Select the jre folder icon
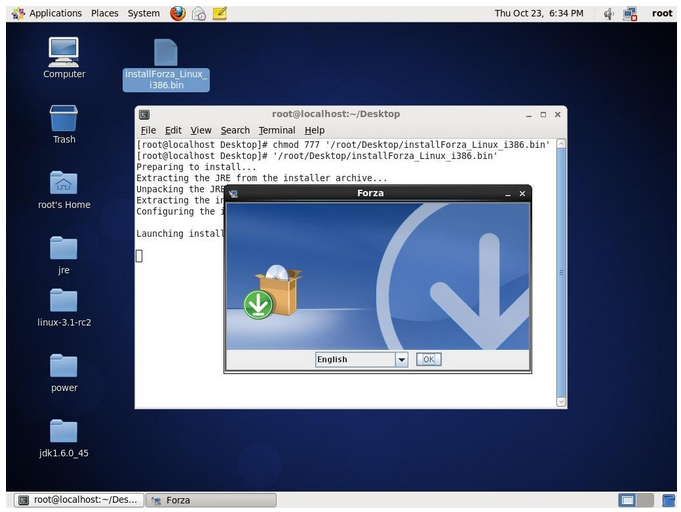 [64, 255]
